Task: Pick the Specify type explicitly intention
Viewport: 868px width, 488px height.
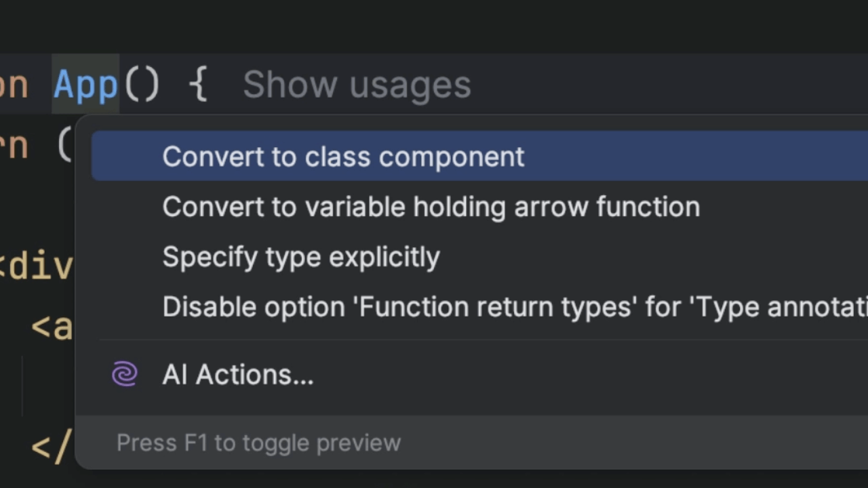Action: (301, 257)
